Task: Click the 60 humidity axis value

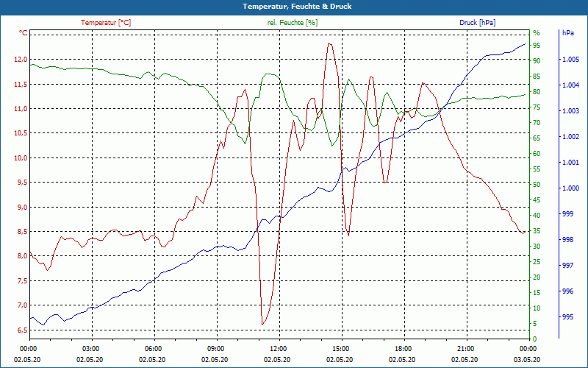Action: pos(537,154)
